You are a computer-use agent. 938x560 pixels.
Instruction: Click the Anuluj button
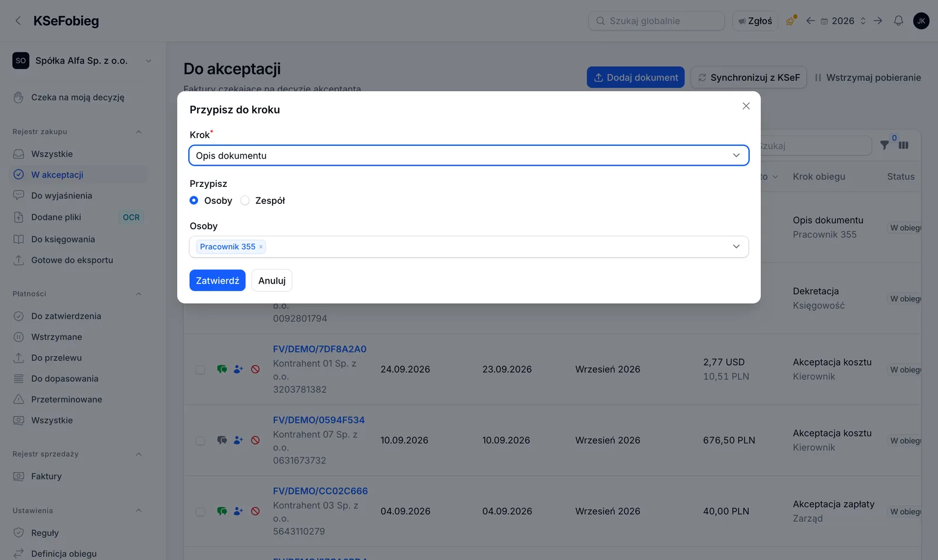(272, 281)
